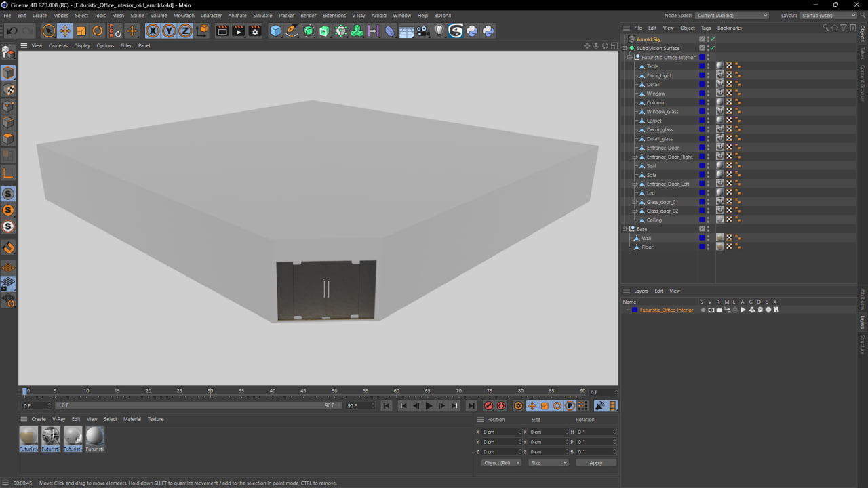Click the Make Editable icon in left sidebar

(8, 52)
